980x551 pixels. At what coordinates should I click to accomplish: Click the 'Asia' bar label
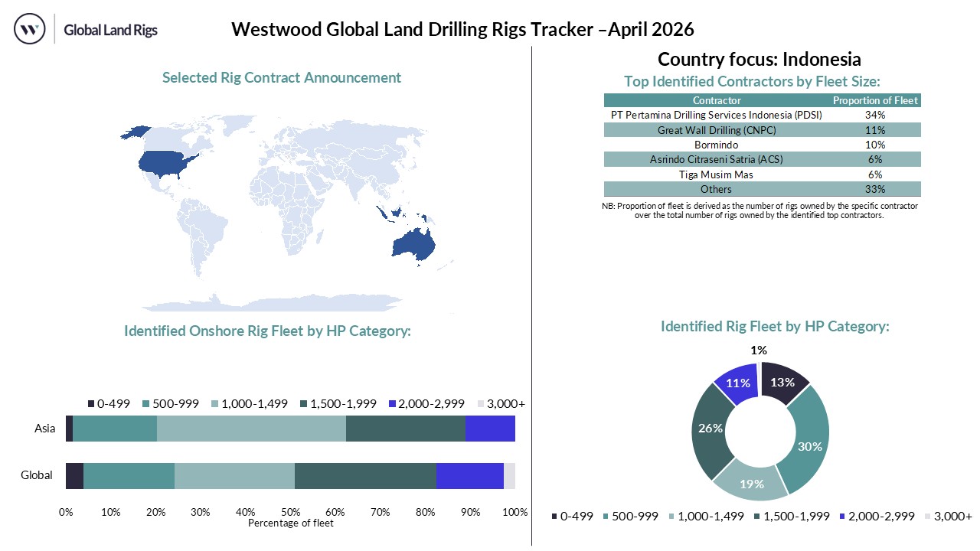pos(45,429)
